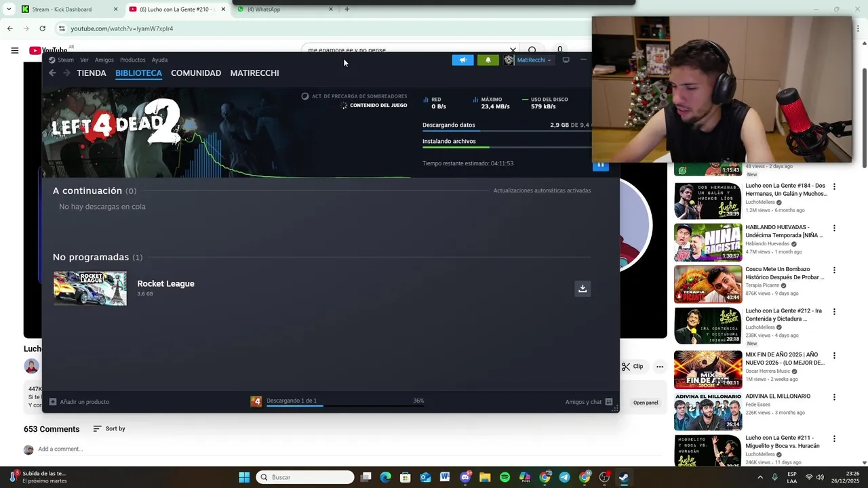
Task: Click download icon for Rocket League
Action: click(582, 289)
